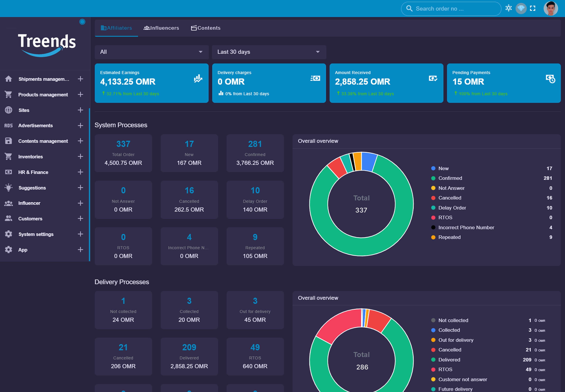Click the App gear icon
The height and width of the screenshot is (392, 565).
coord(9,249)
